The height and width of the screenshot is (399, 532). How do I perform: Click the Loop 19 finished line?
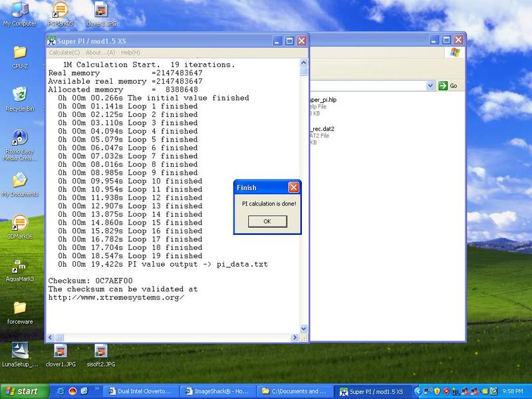pyautogui.click(x=130, y=256)
